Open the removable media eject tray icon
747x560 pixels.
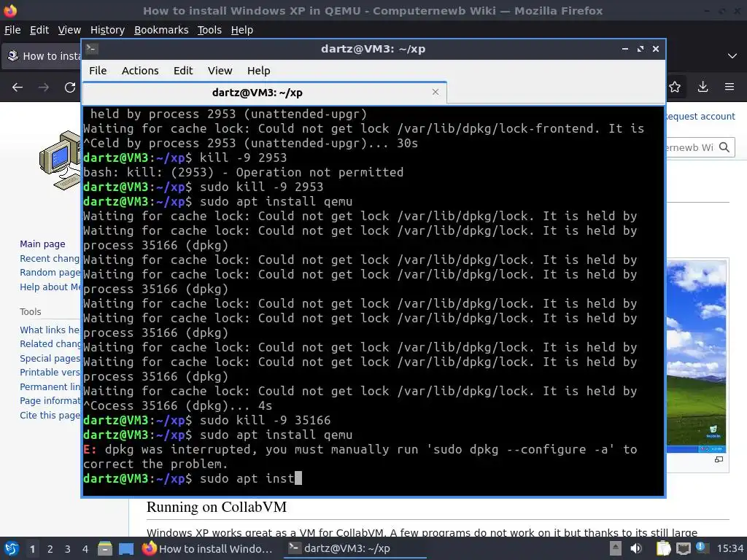[616, 548]
